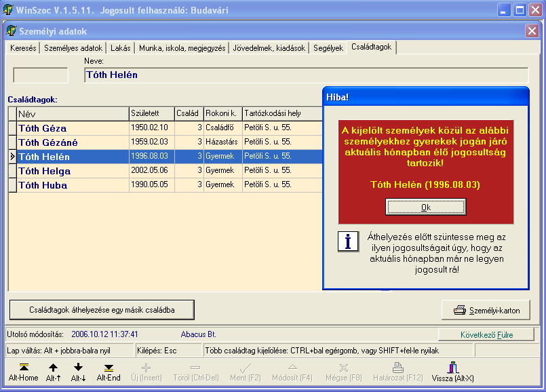Move to next record with Alt-down arrow
The width and height of the screenshot is (546, 392).
[78, 368]
